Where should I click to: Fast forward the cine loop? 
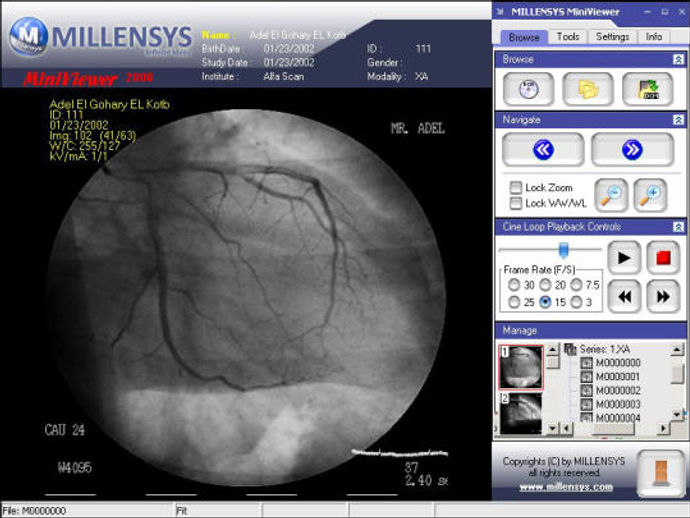(x=664, y=297)
